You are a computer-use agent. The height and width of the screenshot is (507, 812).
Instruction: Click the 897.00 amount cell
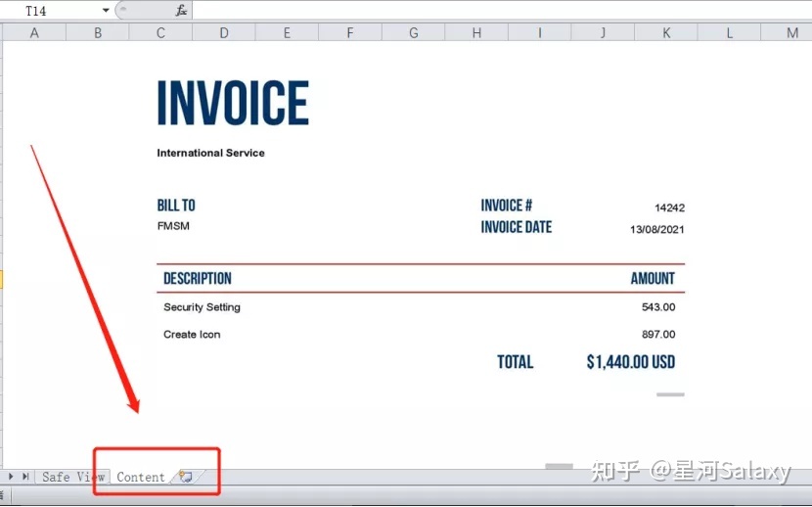658,335
